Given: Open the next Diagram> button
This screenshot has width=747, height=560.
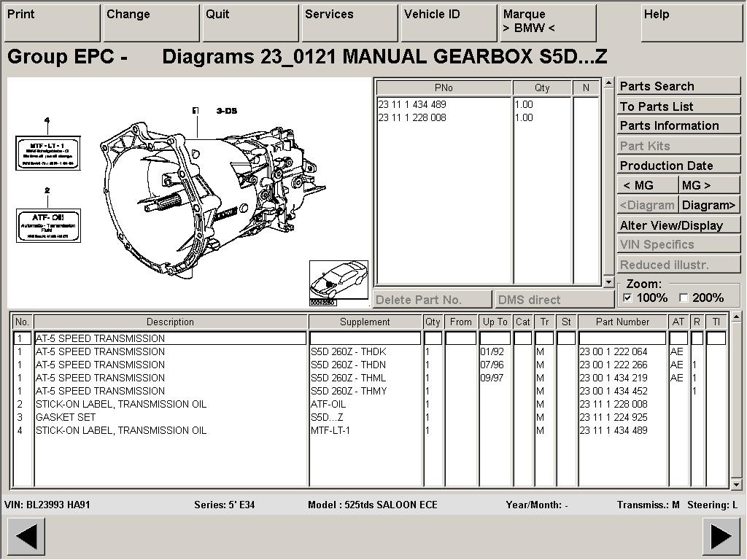Looking at the screenshot, I should 708,205.
